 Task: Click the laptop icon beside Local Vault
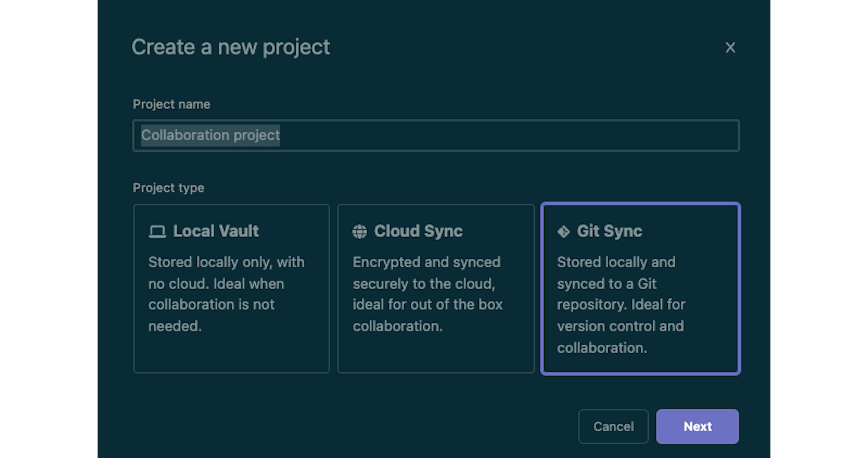157,232
